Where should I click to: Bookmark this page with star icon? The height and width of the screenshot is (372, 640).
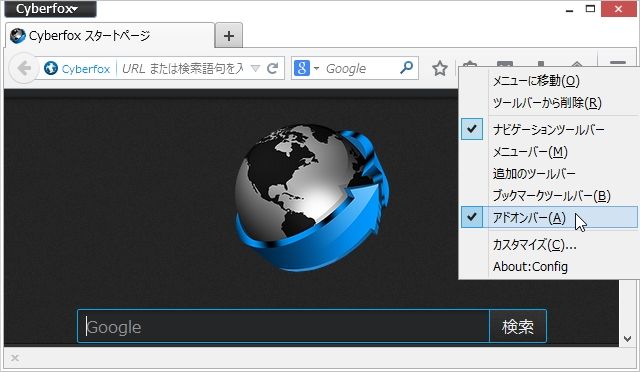pos(440,68)
